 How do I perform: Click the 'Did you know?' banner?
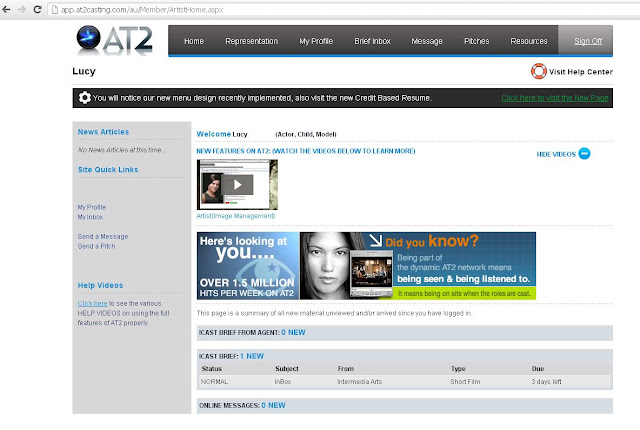pos(418,266)
